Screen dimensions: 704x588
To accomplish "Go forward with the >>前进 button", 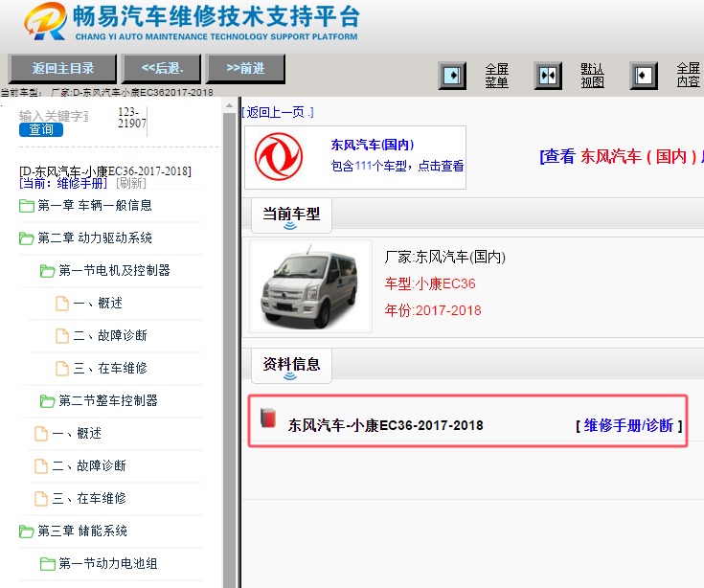I will pos(245,69).
